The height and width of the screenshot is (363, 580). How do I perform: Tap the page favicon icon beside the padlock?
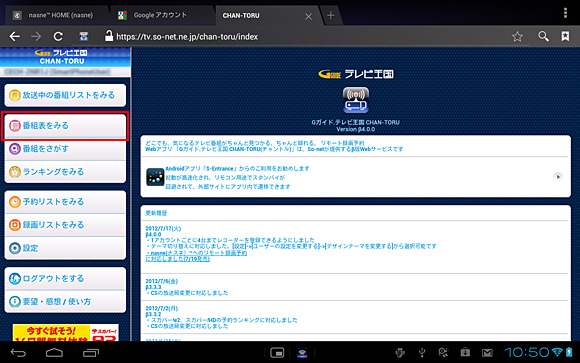[84, 36]
